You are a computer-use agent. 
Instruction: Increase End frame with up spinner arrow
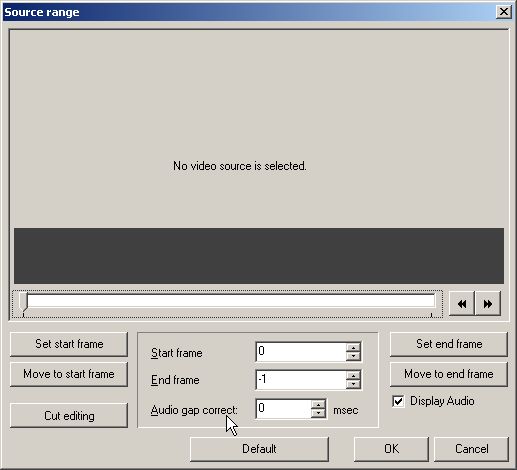353,375
